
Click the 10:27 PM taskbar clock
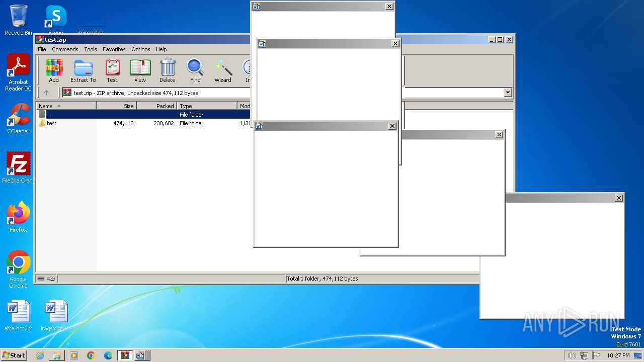[618, 355]
